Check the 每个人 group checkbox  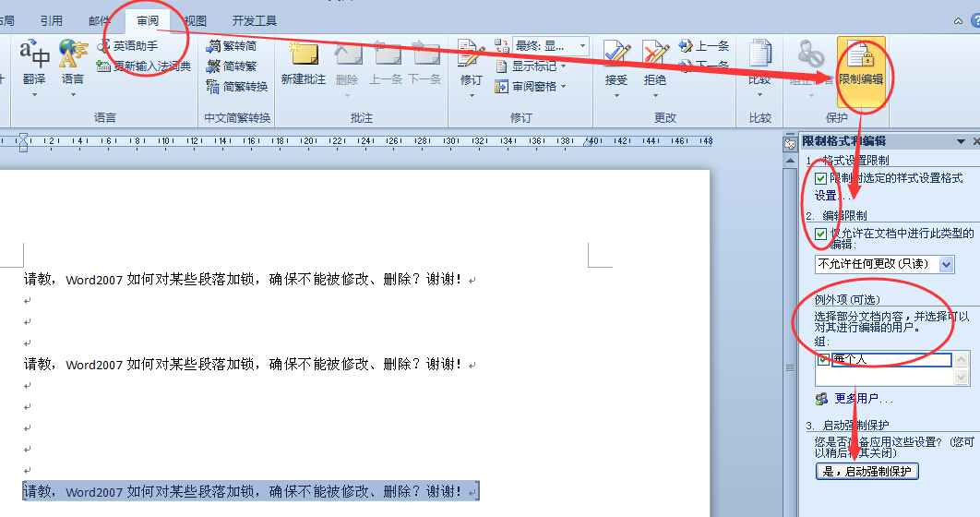coord(824,359)
